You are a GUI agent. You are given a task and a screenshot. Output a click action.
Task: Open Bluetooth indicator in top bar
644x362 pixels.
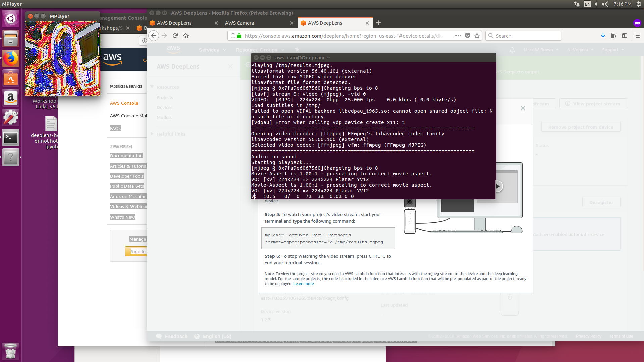point(596,4)
